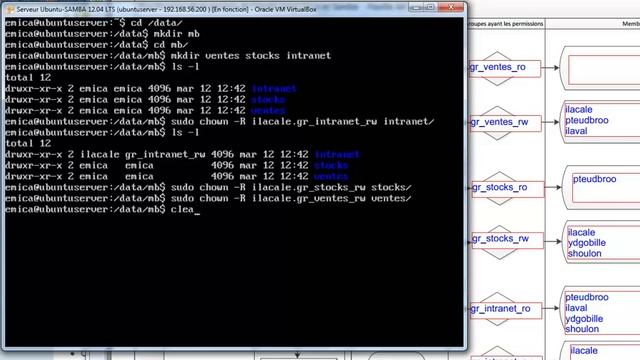Viewport: 640px width, 360px height.
Task: Click the chown gr_intranet_rw command line
Action: (220, 122)
